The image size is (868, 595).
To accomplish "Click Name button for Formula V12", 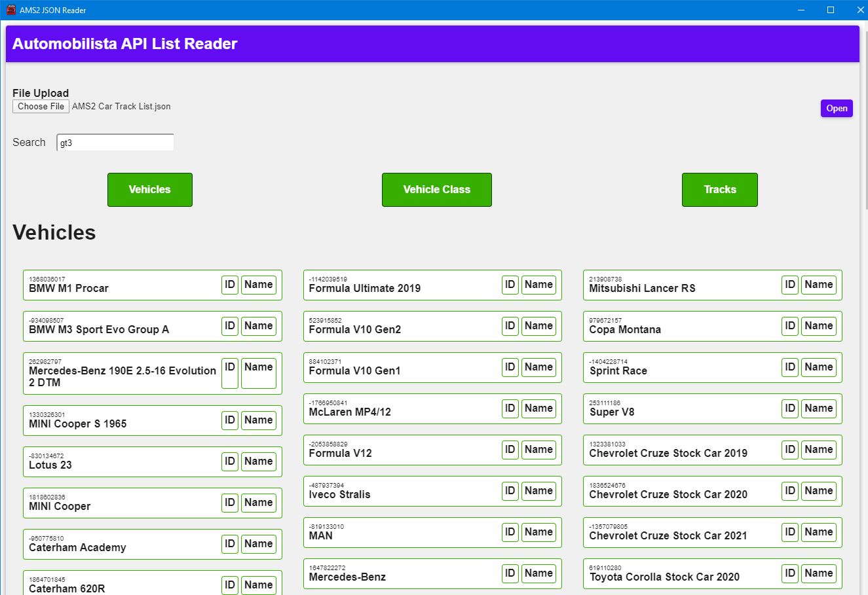I will (539, 450).
